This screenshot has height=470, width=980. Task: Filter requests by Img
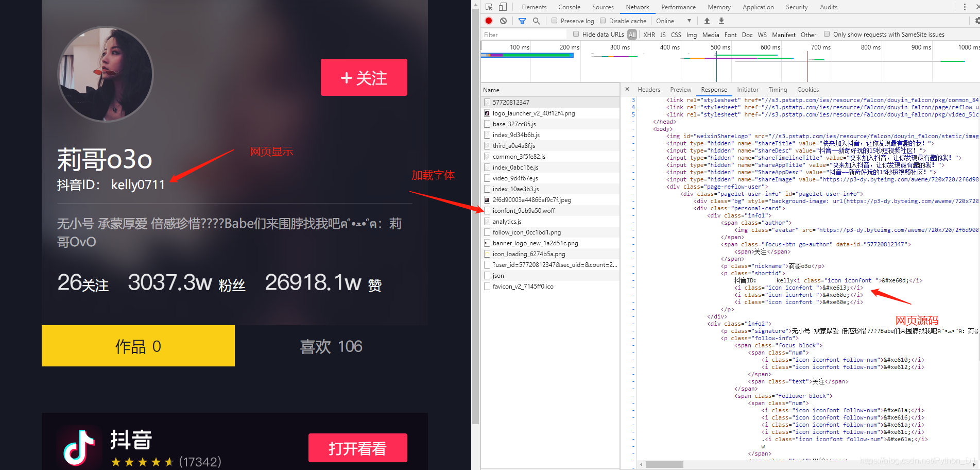(692, 35)
